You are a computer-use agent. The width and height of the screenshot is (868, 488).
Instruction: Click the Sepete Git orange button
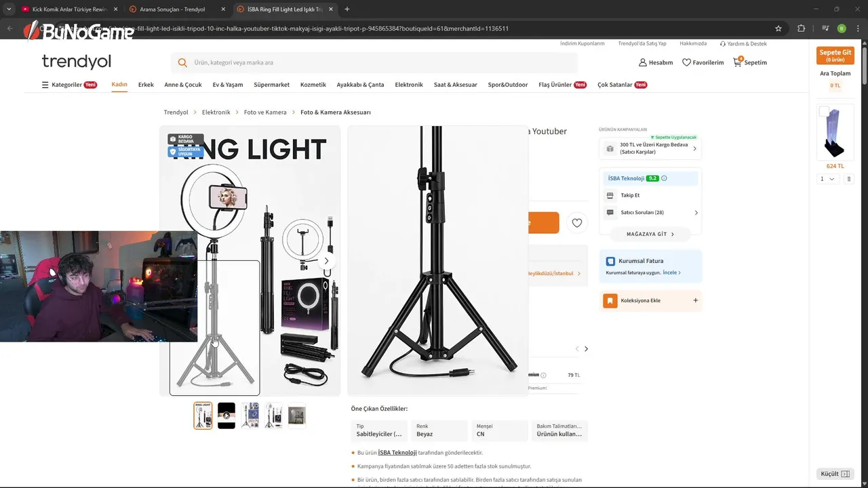[x=835, y=56]
